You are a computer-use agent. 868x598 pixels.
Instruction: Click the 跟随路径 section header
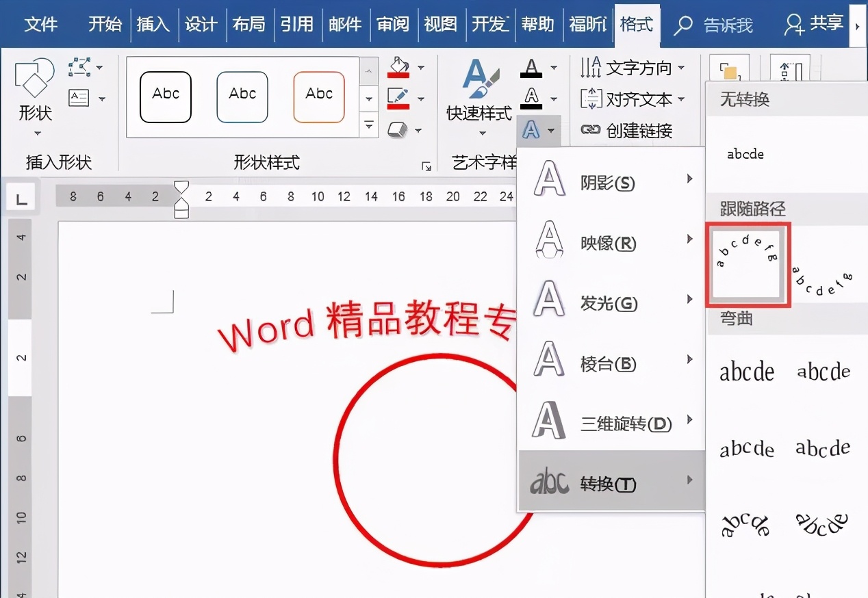pos(753,209)
